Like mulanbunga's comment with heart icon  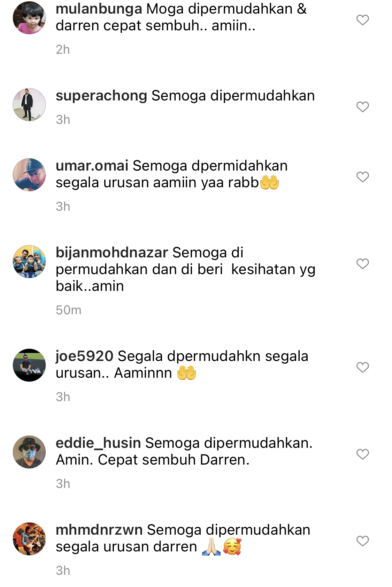coord(362,20)
